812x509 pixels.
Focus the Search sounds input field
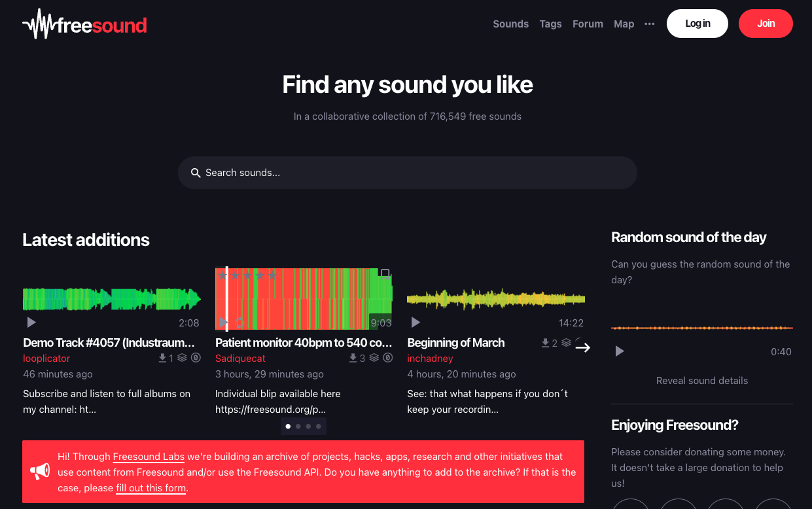[407, 173]
